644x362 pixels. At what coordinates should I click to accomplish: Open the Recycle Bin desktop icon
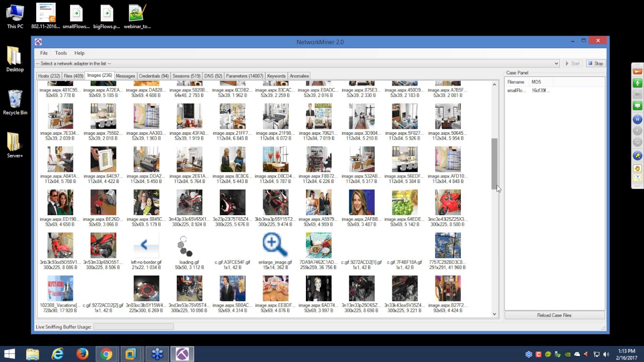15,102
